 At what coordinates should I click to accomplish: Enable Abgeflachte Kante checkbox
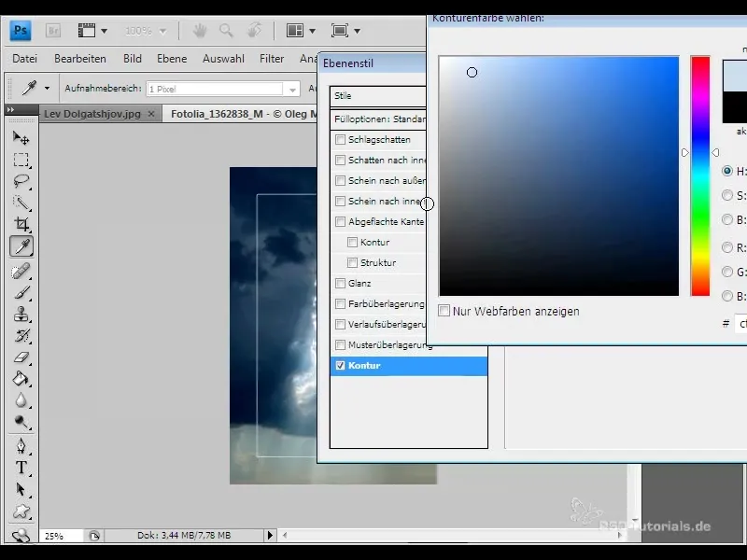(340, 221)
